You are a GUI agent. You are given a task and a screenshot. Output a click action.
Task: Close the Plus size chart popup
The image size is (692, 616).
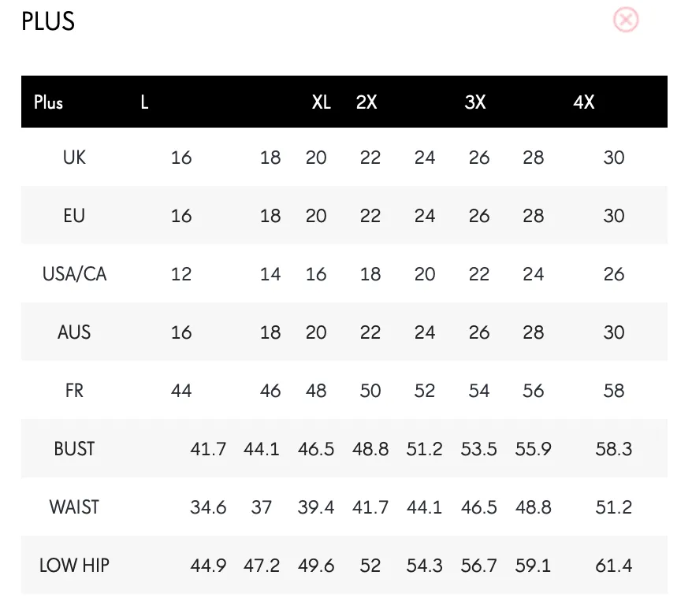[x=625, y=20]
